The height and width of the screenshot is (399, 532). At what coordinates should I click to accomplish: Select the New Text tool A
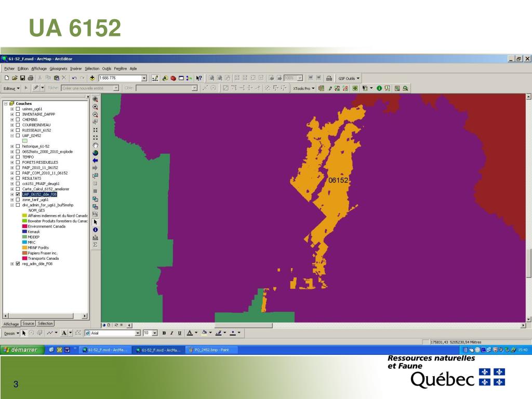click(x=64, y=333)
